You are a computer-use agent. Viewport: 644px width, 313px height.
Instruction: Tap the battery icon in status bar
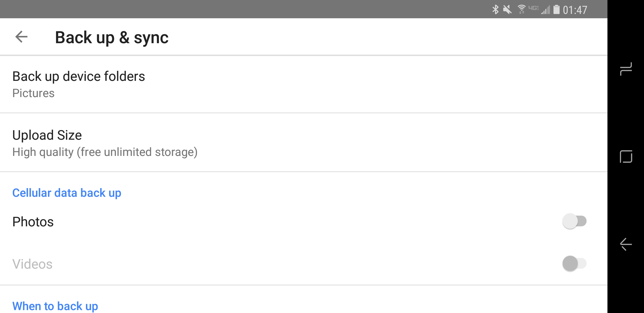coord(556,10)
